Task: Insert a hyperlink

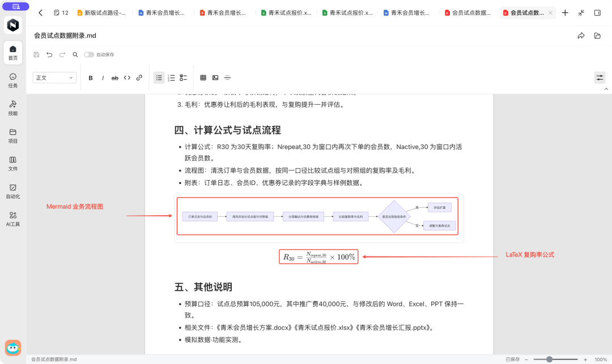Action: pyautogui.click(x=139, y=78)
